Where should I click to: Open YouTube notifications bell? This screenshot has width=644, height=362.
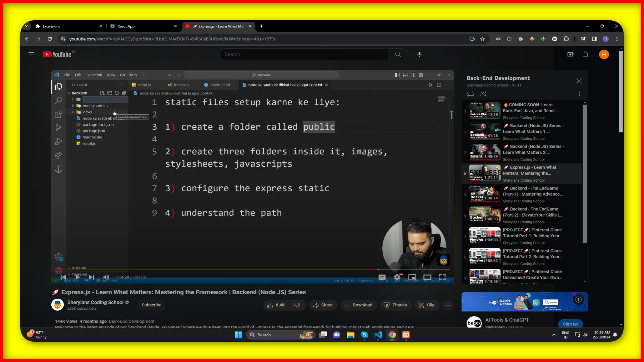pos(586,54)
